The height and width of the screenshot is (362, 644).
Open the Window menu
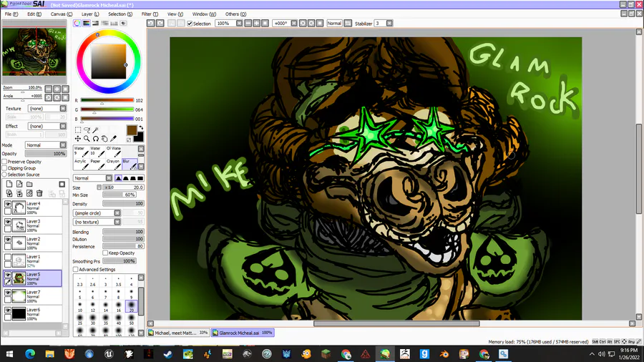pos(204,14)
